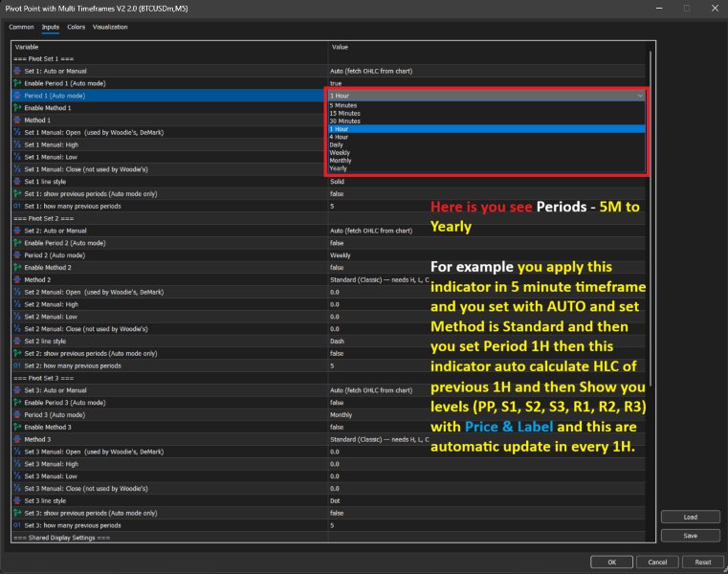Switch to the Colors tab
The image size is (728, 574).
77,27
